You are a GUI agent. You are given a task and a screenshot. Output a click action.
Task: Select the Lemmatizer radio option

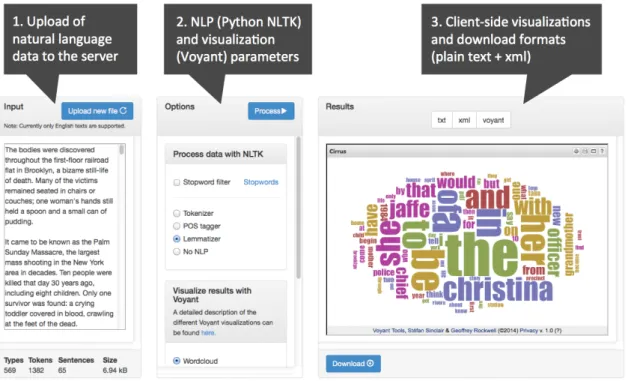coord(177,239)
